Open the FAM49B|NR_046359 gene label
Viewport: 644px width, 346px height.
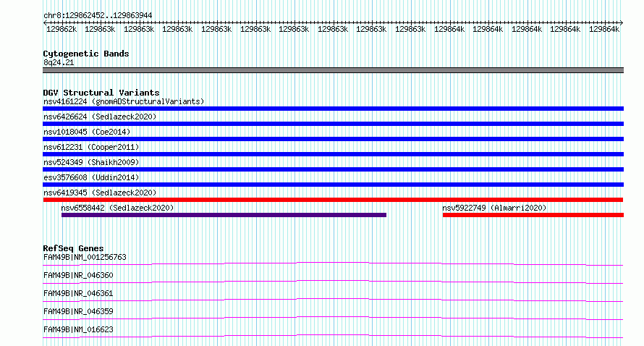[78, 311]
